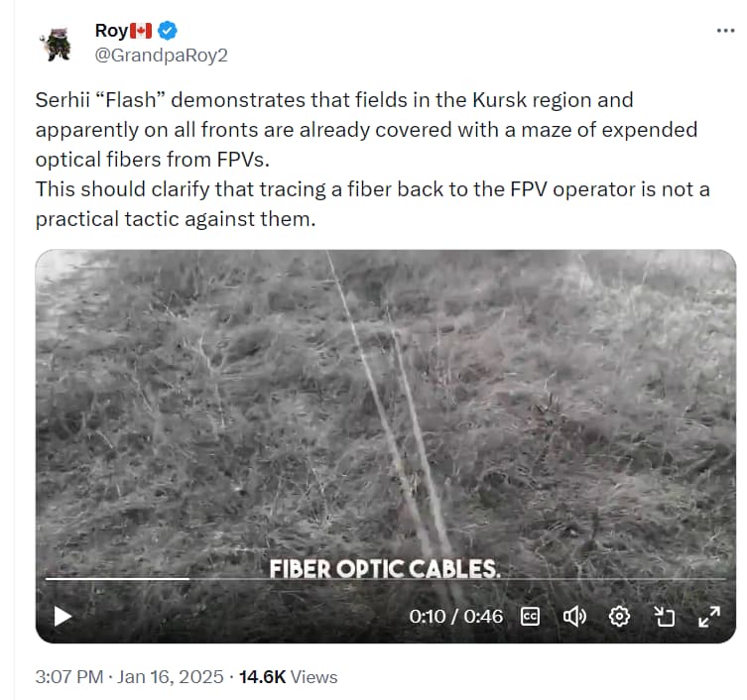Image resolution: width=747 pixels, height=700 pixels.
Task: Seek the video progress bar forward
Action: (457, 579)
